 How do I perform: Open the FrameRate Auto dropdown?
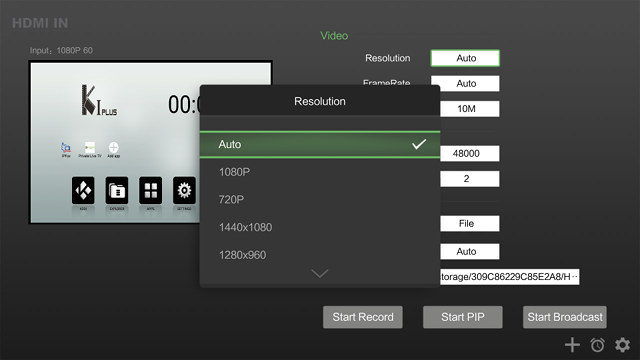point(465,83)
